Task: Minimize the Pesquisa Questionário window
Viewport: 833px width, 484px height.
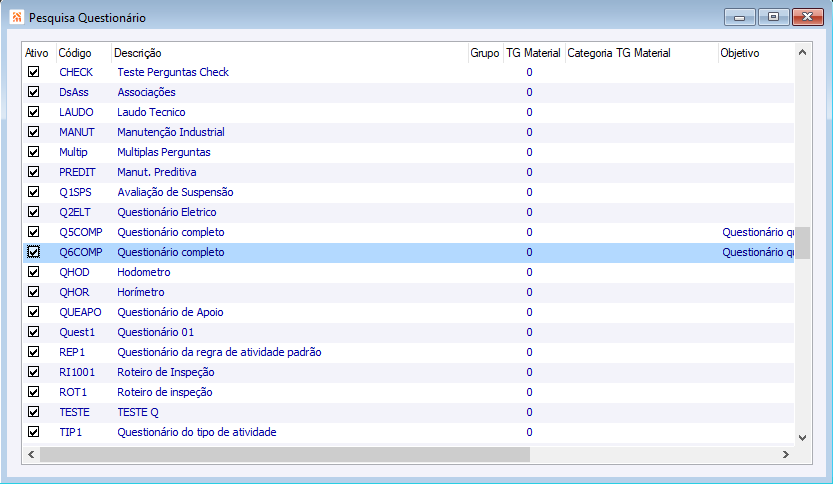Action: click(740, 17)
